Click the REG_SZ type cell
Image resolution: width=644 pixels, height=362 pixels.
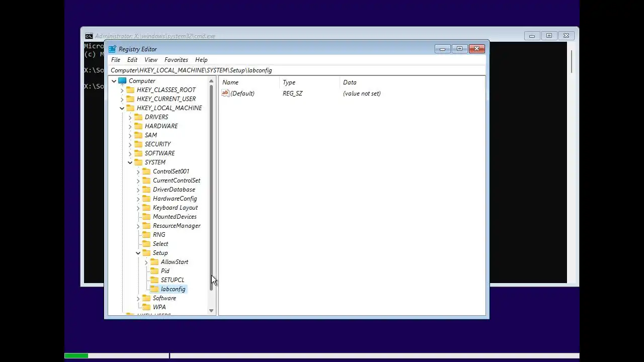tap(292, 94)
